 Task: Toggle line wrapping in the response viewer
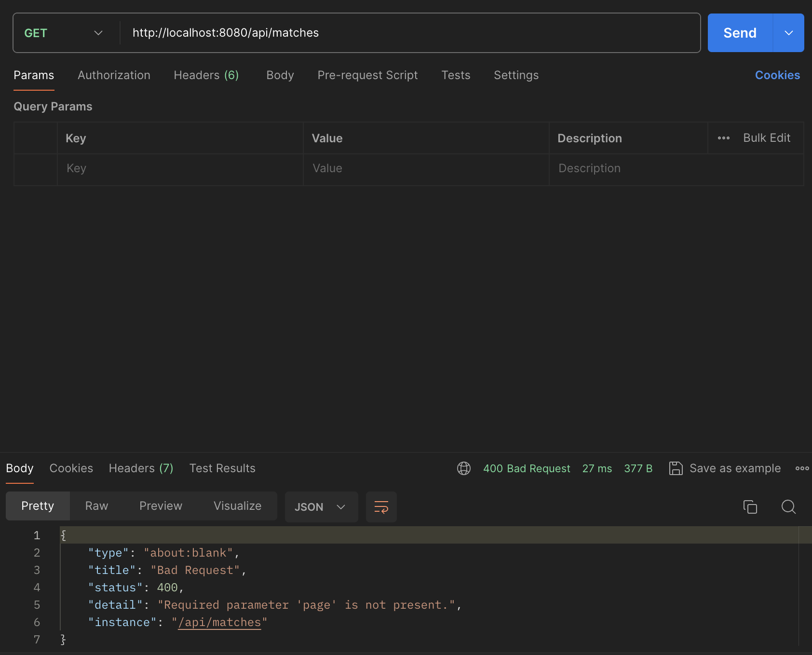381,507
